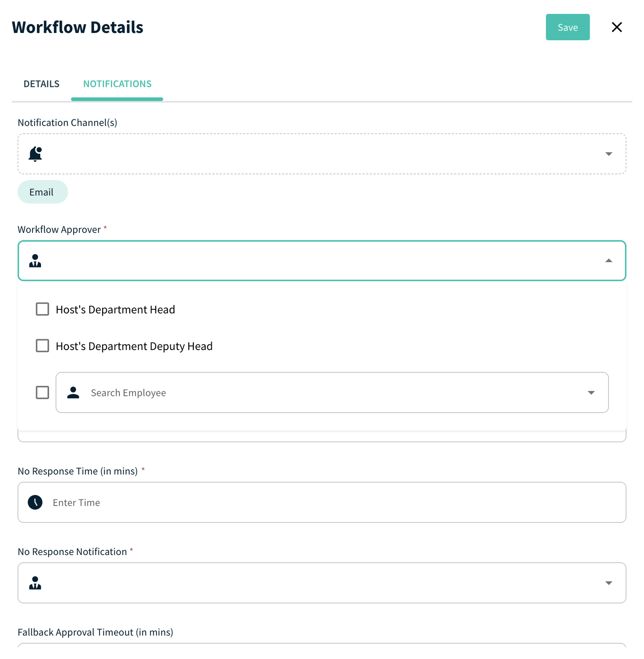Tick the checkbox beside Search Employee

tap(42, 392)
